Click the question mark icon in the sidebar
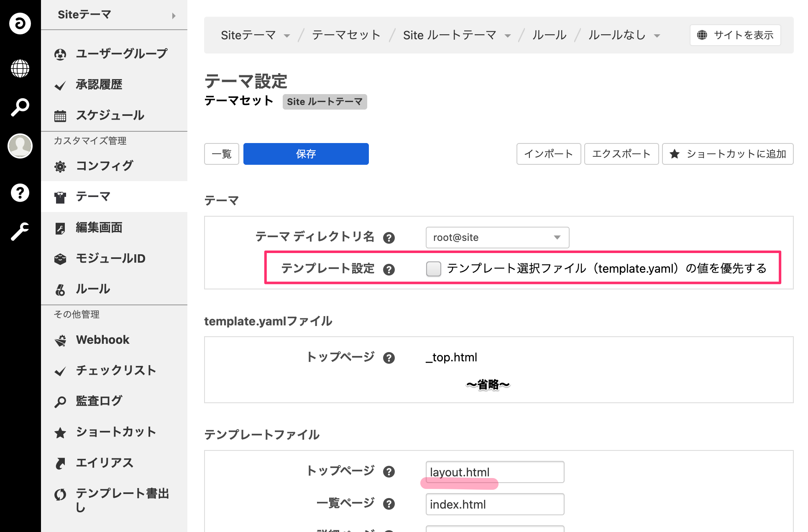 pos(20,193)
